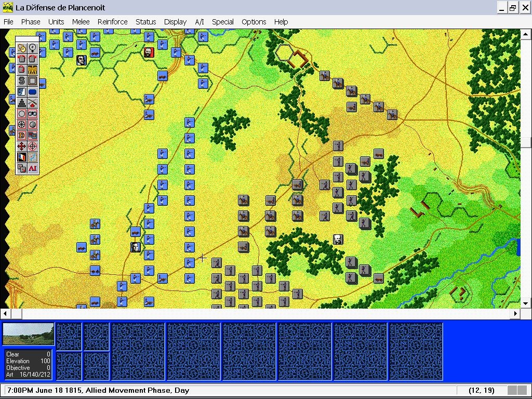The image size is (532, 399).
Task: Click the terrain landscape thumbnail photo
Action: tap(28, 334)
